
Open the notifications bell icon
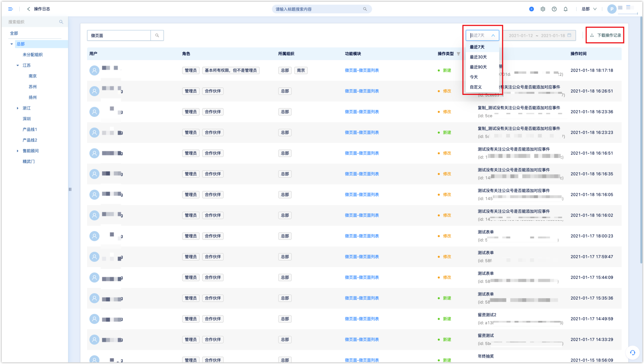pos(565,9)
